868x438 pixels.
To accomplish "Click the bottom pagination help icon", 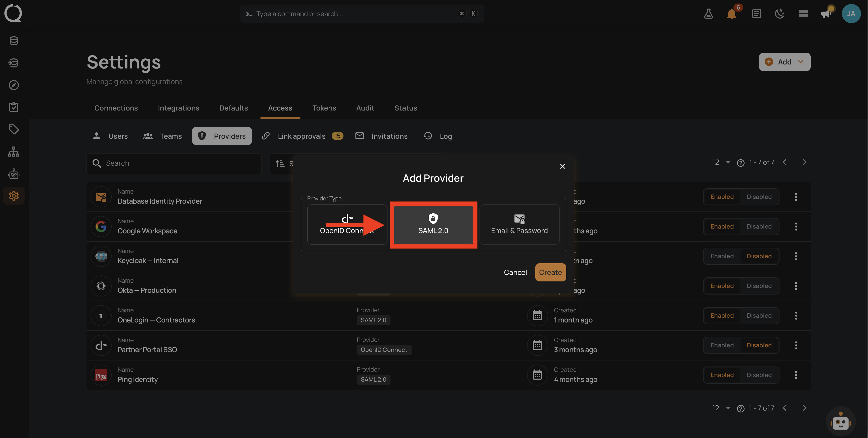I will [x=741, y=408].
